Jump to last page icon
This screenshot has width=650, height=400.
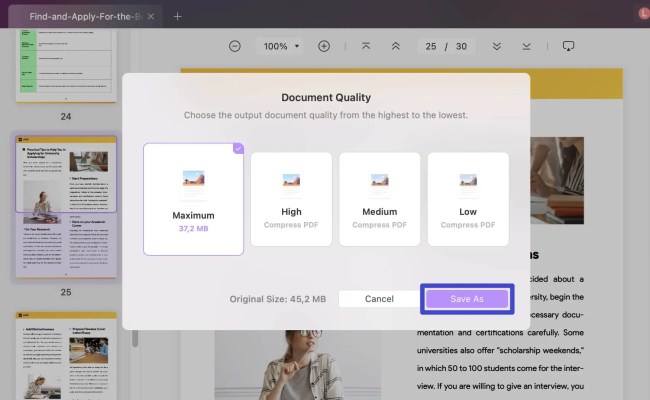coord(526,46)
